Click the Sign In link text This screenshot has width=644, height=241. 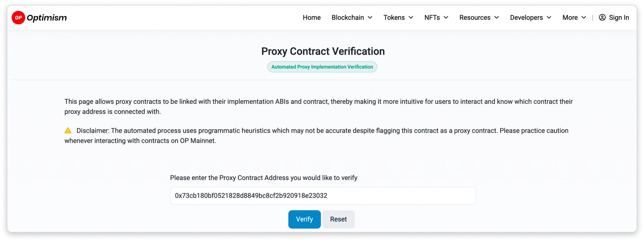click(619, 17)
